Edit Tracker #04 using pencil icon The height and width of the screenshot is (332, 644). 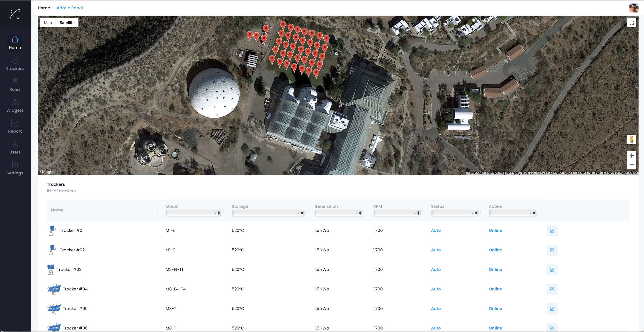point(552,289)
